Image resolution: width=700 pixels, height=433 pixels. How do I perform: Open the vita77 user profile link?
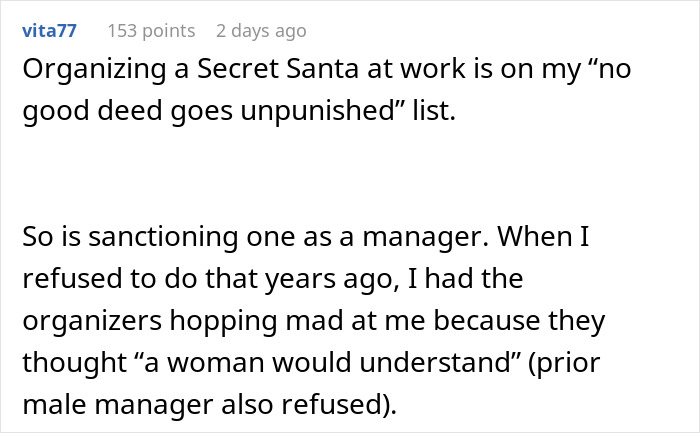pyautogui.click(x=46, y=31)
